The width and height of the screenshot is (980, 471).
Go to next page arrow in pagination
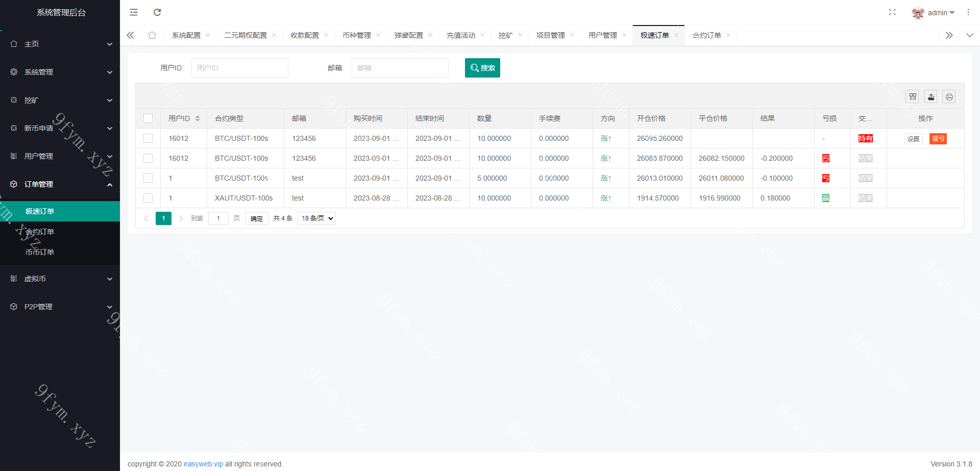click(181, 218)
